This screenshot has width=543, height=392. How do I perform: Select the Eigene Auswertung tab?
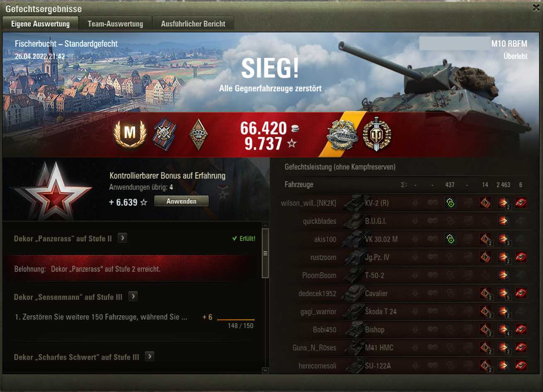(40, 24)
